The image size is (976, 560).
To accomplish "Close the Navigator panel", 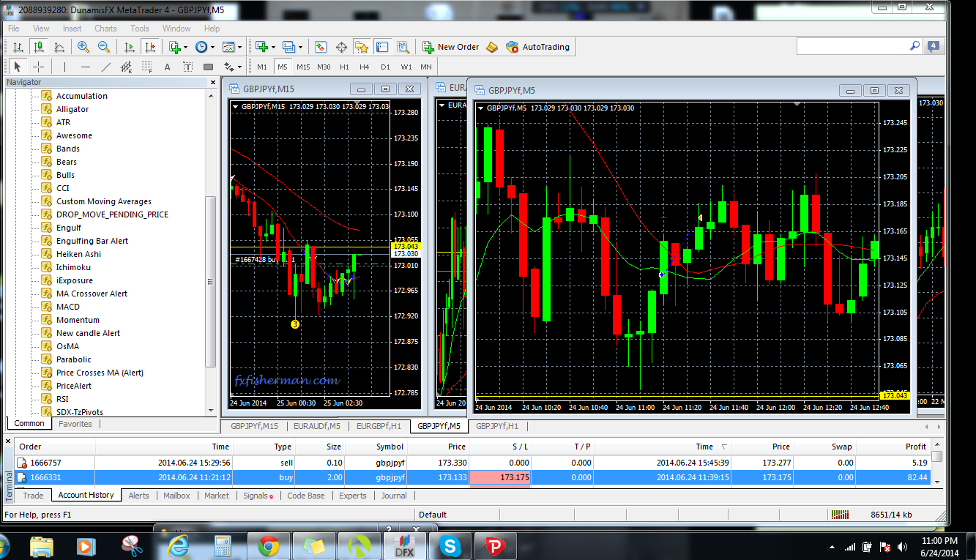I will coord(212,82).
